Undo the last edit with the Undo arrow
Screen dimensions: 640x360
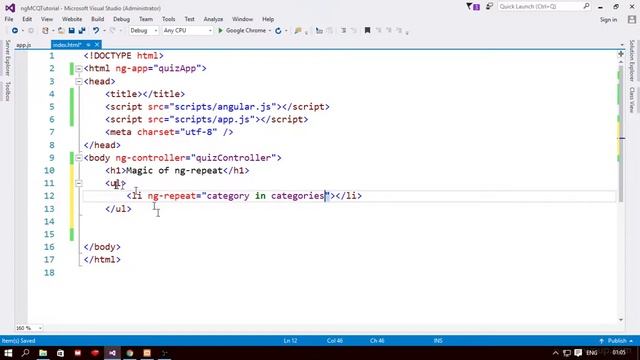coord(96,31)
